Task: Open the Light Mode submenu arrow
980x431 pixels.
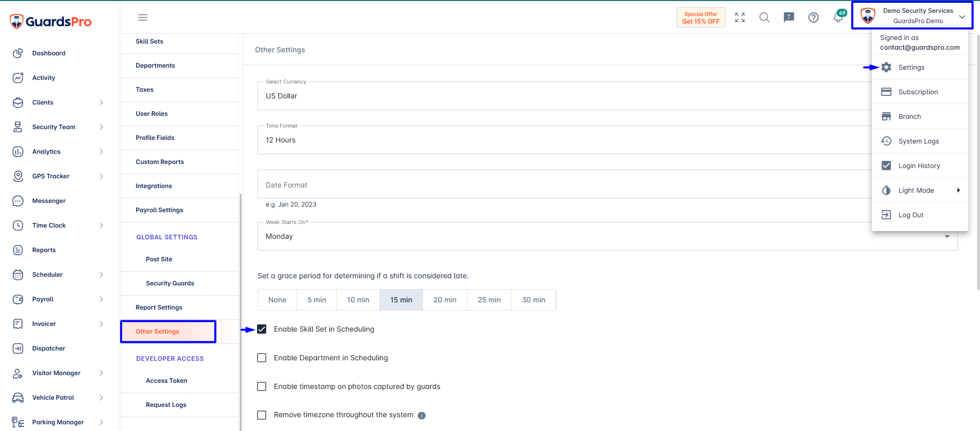Action: coord(958,190)
